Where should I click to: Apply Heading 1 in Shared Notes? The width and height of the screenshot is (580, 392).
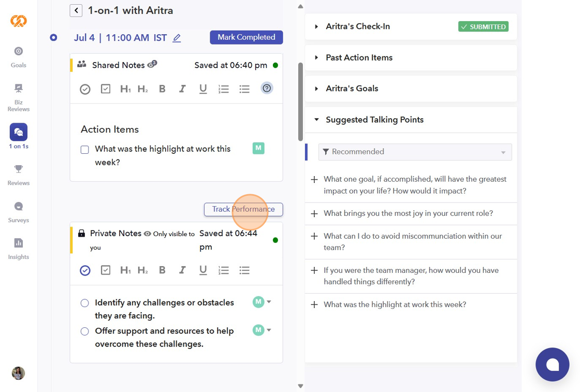[125, 89]
